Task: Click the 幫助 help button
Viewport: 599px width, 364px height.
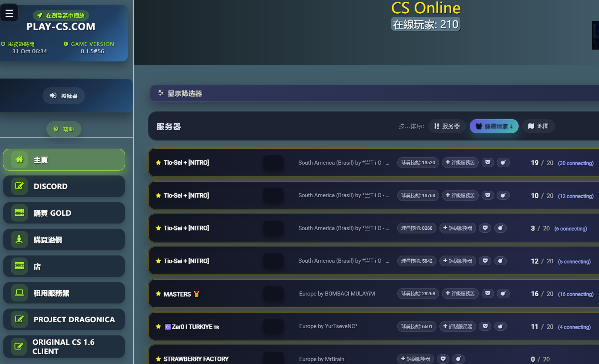Action: [x=64, y=129]
